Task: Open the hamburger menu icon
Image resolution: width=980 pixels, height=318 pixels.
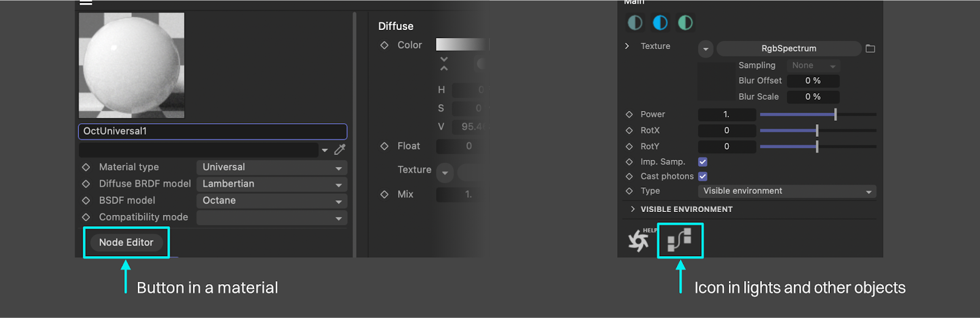Action: click(x=86, y=2)
